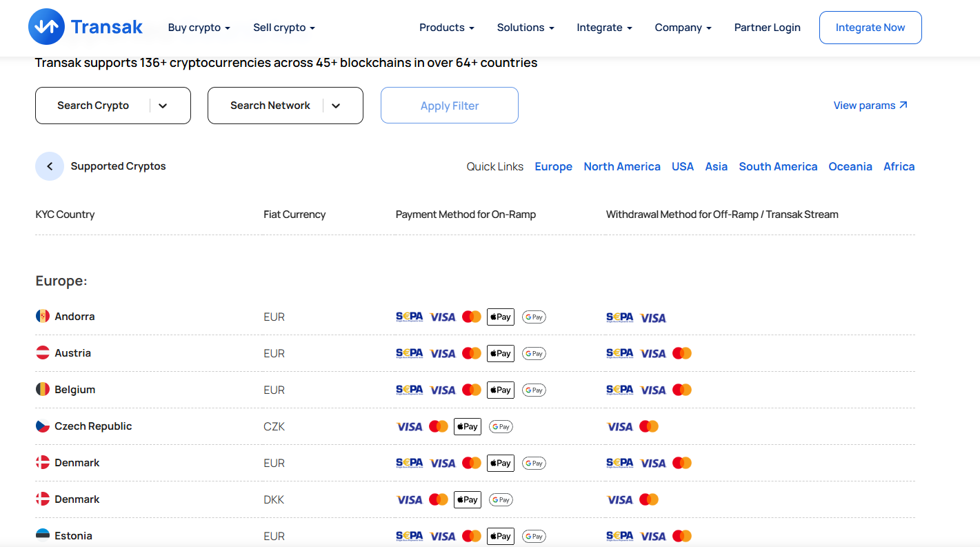This screenshot has height=547, width=980.
Task: Click the Withdrawal Method for Off-Ramp header
Action: [722, 215]
